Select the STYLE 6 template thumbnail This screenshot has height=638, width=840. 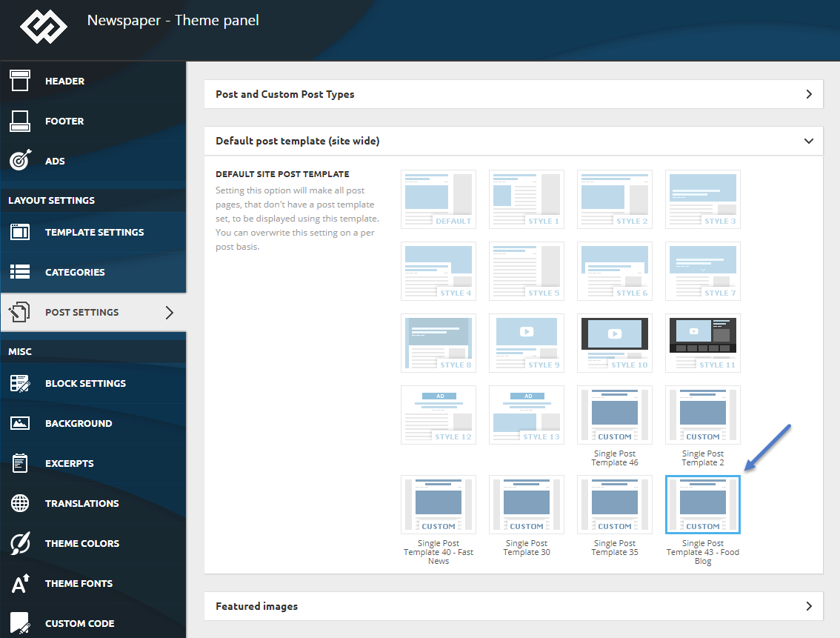[x=615, y=271]
